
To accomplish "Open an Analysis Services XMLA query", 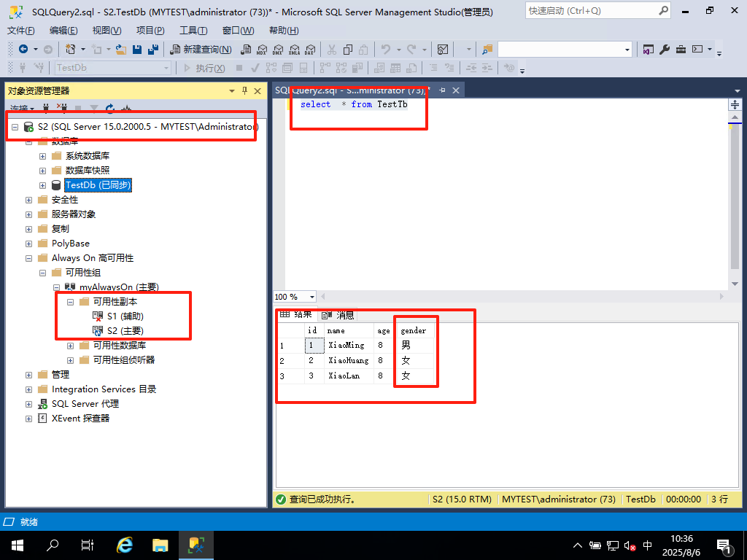I will coord(294,49).
